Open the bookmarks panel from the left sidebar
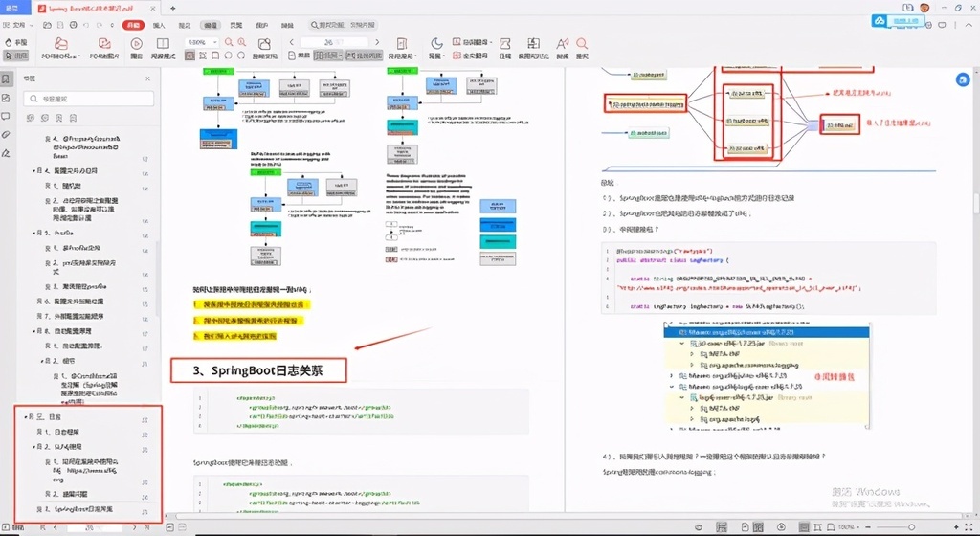This screenshot has width=980, height=536. [6, 79]
